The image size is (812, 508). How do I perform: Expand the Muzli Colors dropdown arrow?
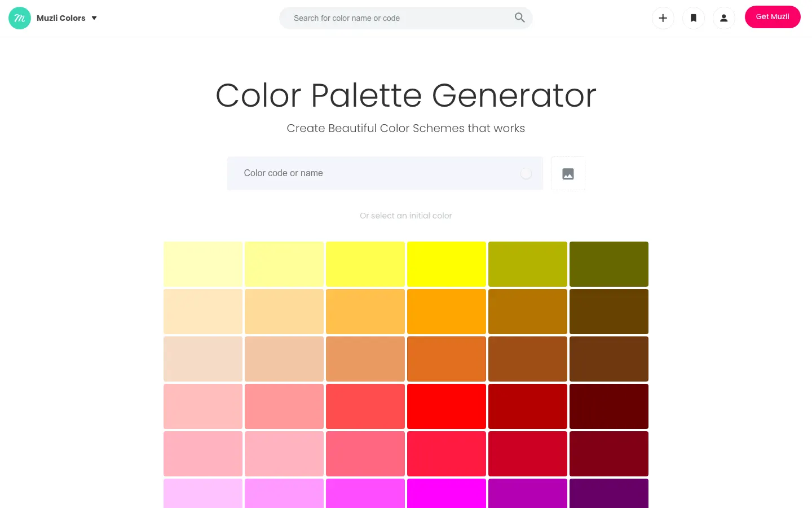pyautogui.click(x=94, y=18)
